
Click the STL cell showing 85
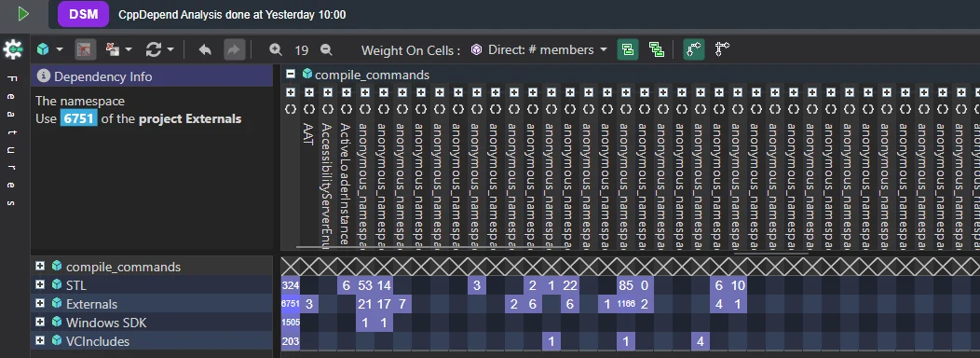coord(626,285)
